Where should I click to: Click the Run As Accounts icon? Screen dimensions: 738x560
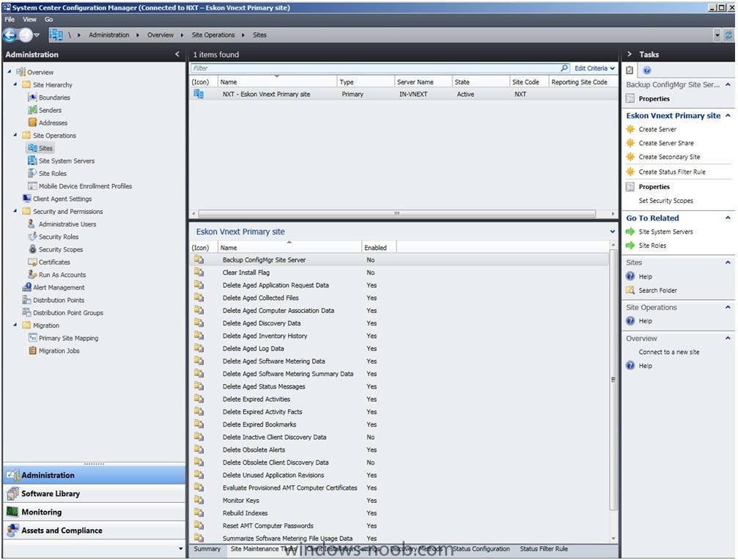tap(32, 275)
